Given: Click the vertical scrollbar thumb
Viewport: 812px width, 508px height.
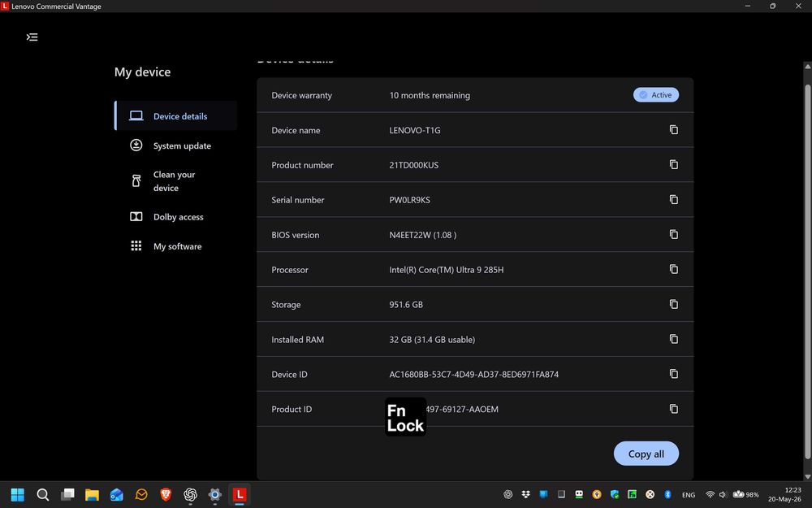Looking at the screenshot, I should (807, 270).
